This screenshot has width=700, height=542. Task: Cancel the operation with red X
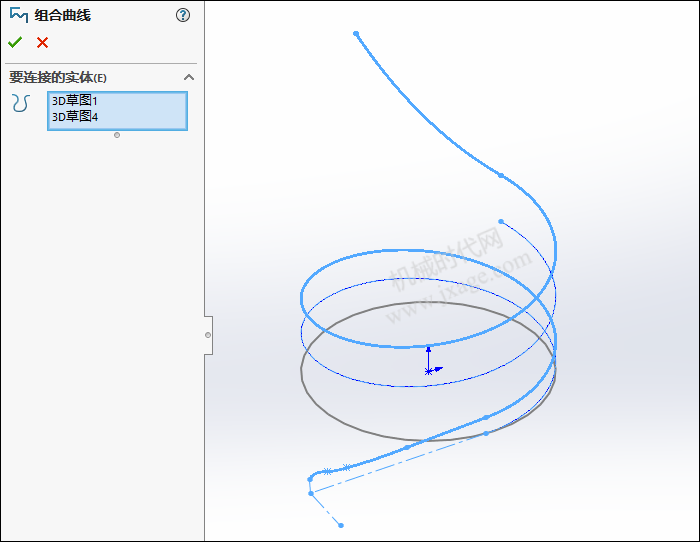[42, 42]
